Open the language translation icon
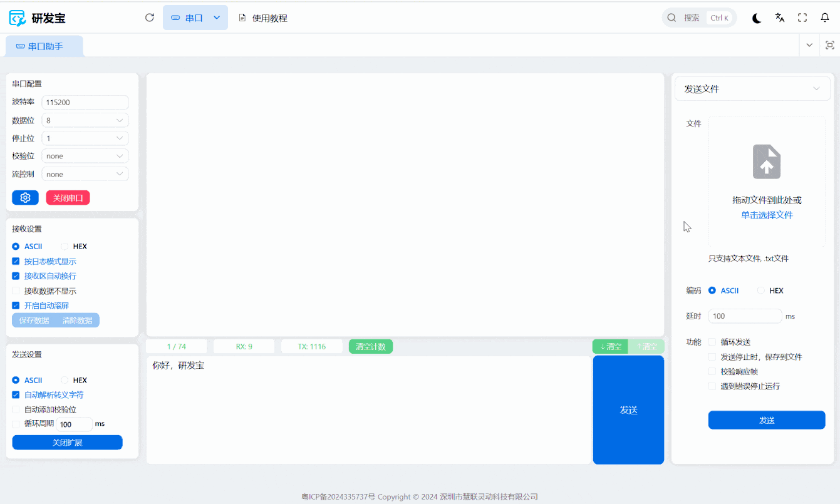The width and height of the screenshot is (840, 504). (780, 18)
